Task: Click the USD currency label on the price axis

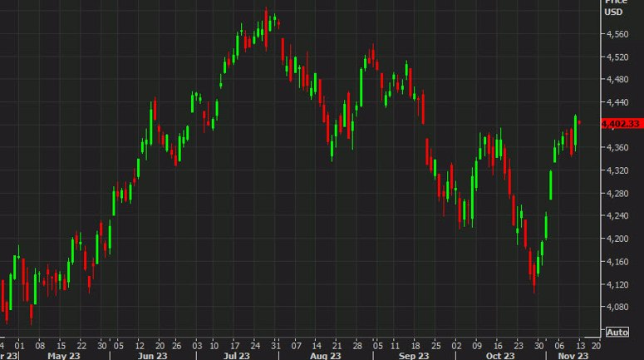Action: [614, 12]
